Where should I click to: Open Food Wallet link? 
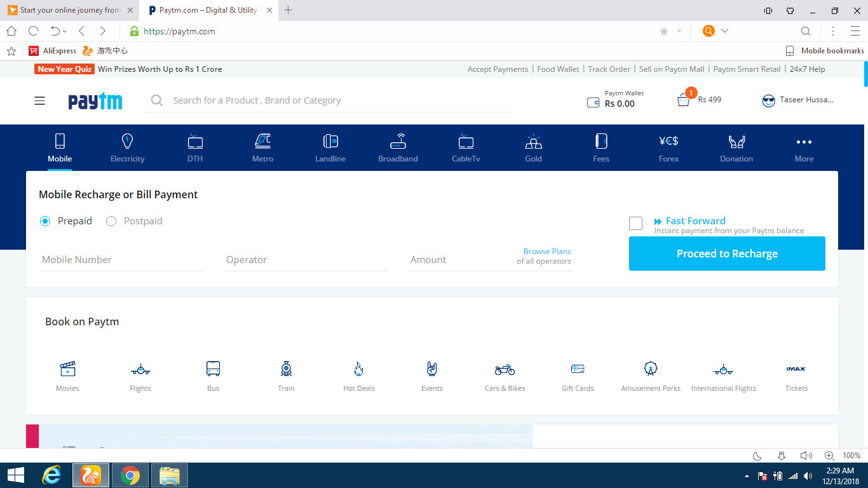pyautogui.click(x=558, y=69)
